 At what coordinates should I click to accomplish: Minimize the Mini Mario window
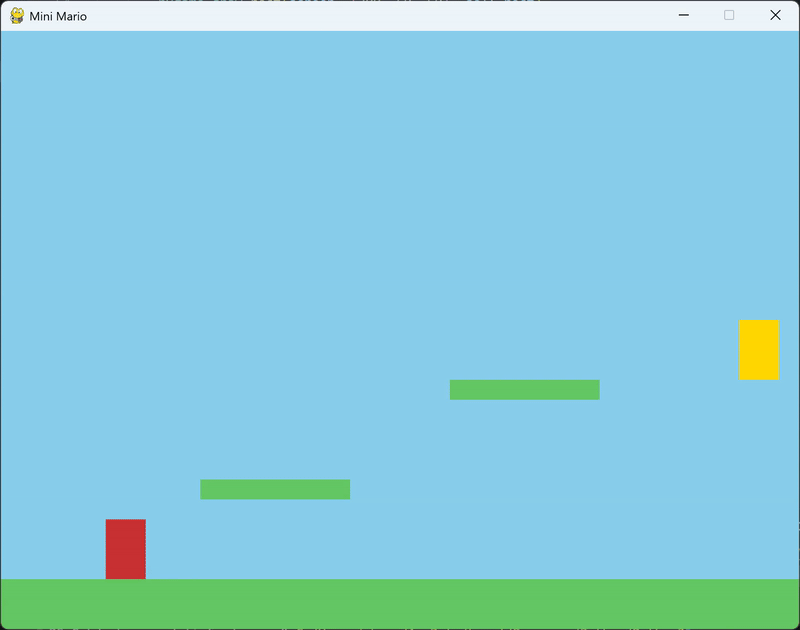point(684,16)
